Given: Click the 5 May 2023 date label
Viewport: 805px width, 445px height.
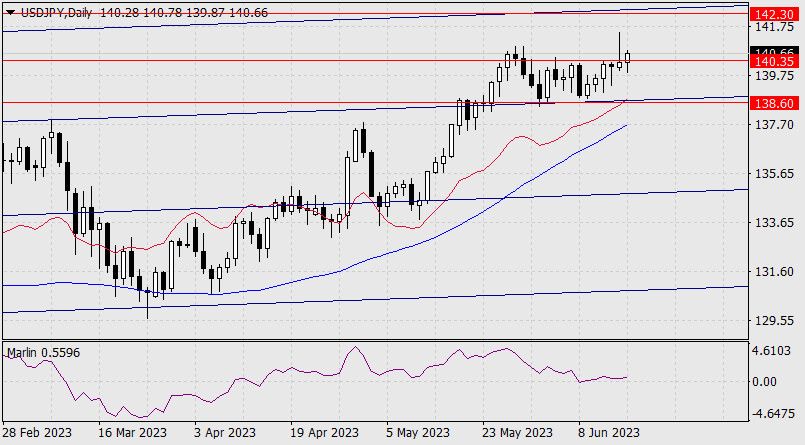Looking at the screenshot, I should point(418,432).
